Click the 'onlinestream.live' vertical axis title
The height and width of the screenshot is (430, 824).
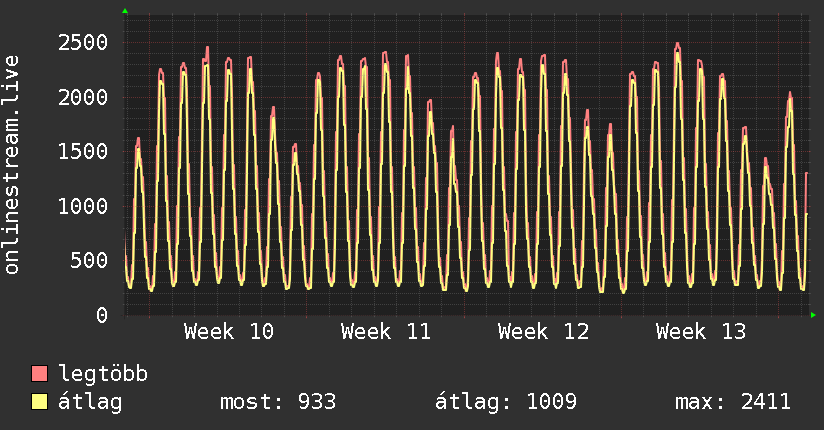(12, 165)
